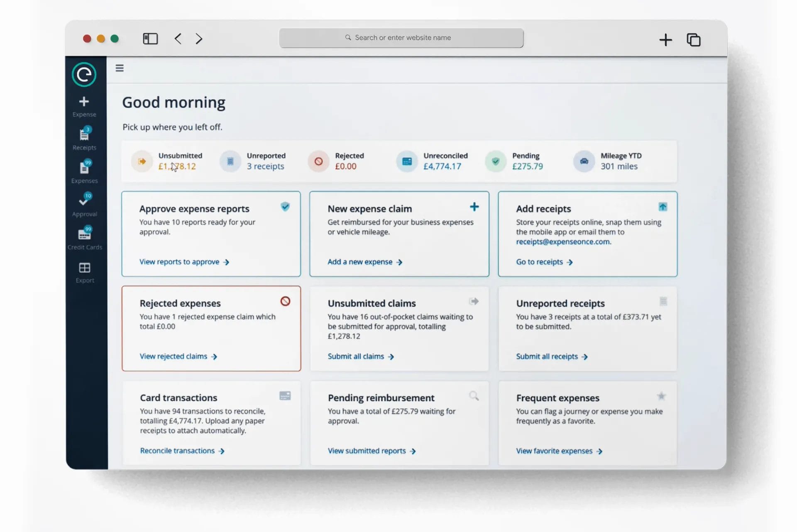Show browser tab overview
Image resolution: width=797 pixels, height=532 pixels.
(694, 40)
